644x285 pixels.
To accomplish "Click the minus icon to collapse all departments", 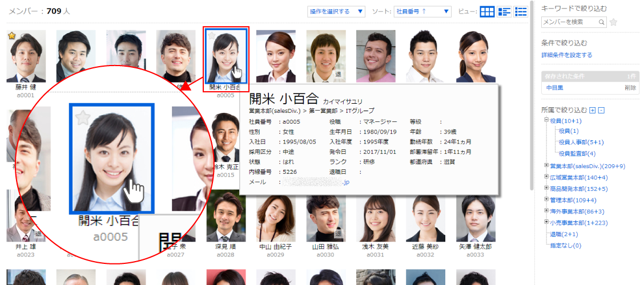I will tap(601, 110).
